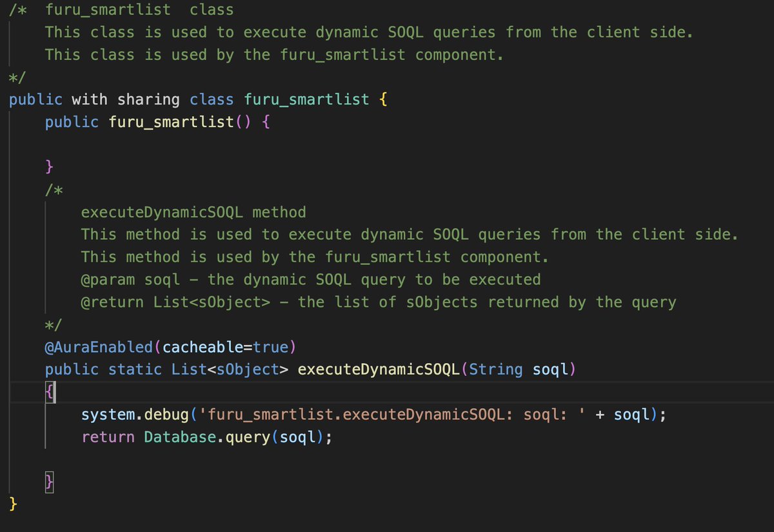Click the 'executeDynamicSOQL method' comment line
The image size is (774, 532).
coord(193,212)
